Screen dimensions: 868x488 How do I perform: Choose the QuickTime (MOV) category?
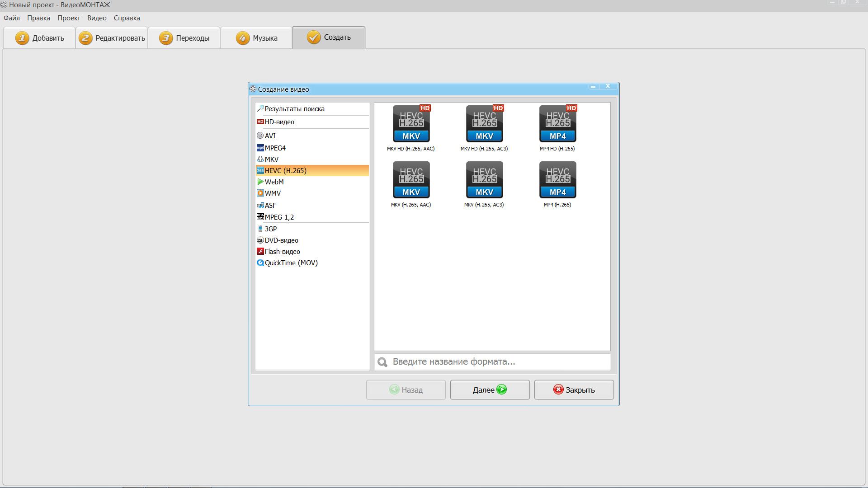coord(312,263)
